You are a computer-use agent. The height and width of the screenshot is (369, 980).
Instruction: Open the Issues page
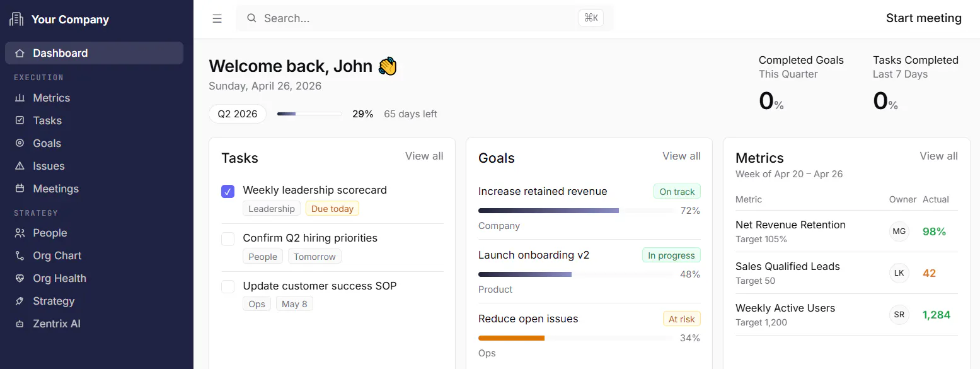pyautogui.click(x=95, y=166)
